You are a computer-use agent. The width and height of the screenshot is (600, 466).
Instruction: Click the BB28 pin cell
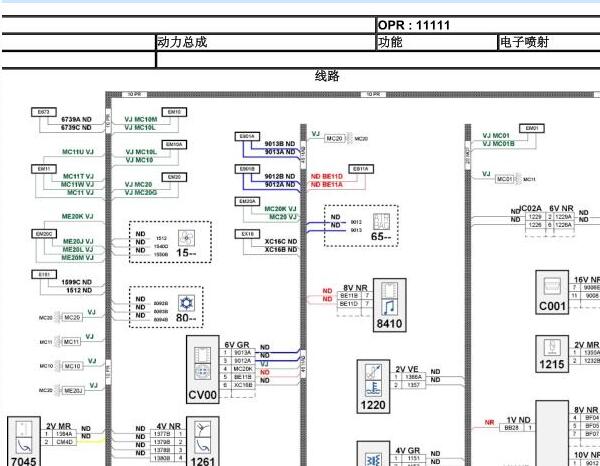pyautogui.click(x=512, y=428)
